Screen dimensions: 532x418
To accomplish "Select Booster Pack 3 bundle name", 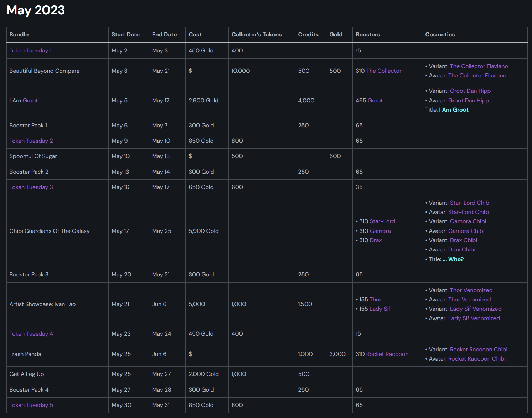I will [x=29, y=275].
